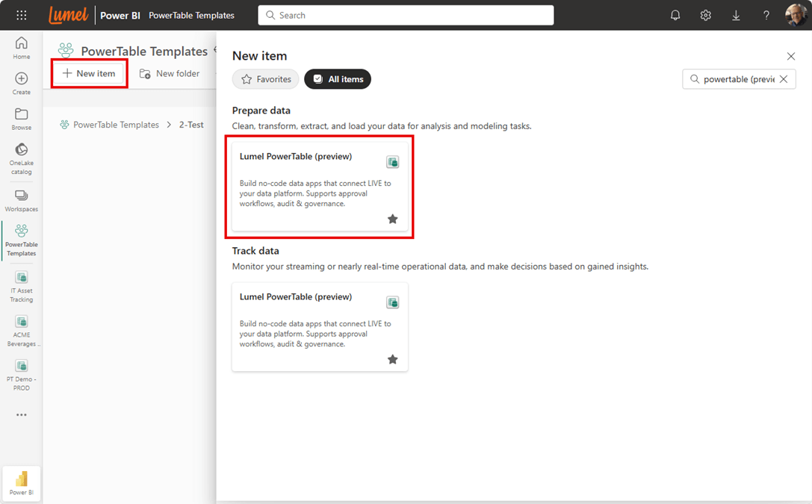
Task: Favorite the Track data PowerTable card star
Action: coord(392,359)
